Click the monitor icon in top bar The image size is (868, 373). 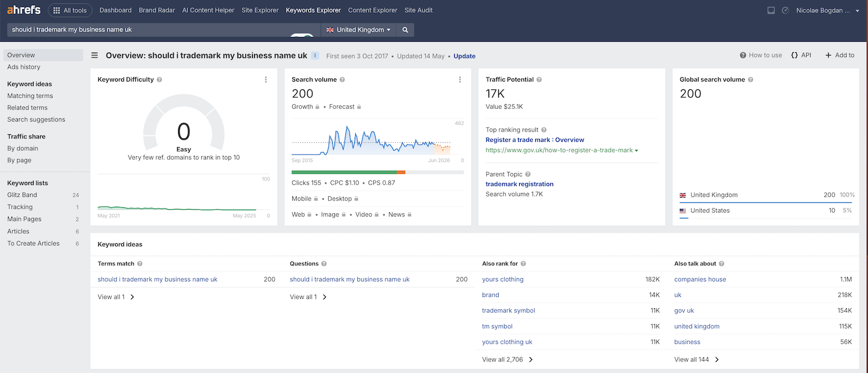(x=771, y=10)
